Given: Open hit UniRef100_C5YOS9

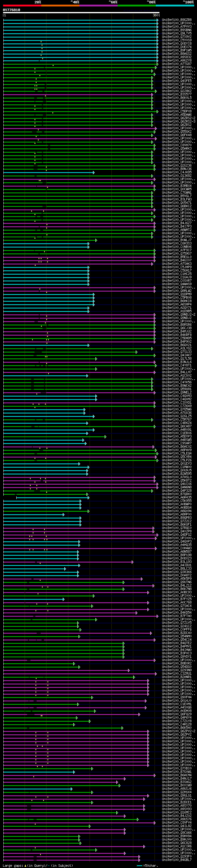Looking at the screenshot, I should (177, 40).
